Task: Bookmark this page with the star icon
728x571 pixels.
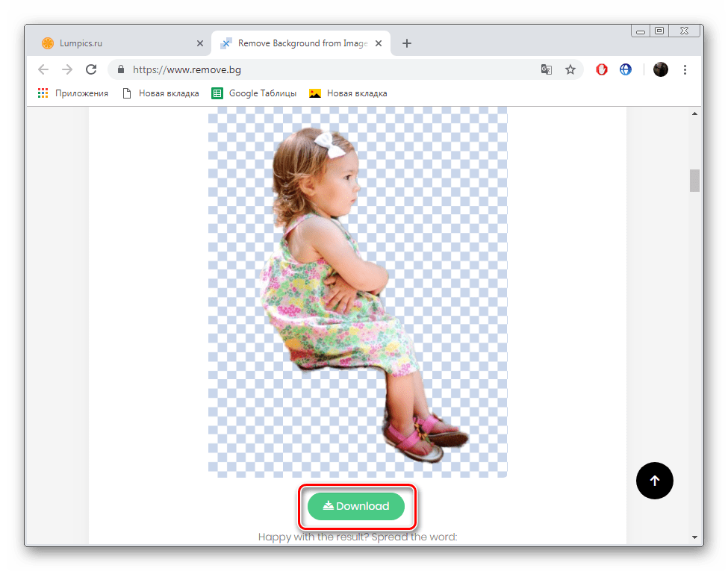Action: coord(570,69)
